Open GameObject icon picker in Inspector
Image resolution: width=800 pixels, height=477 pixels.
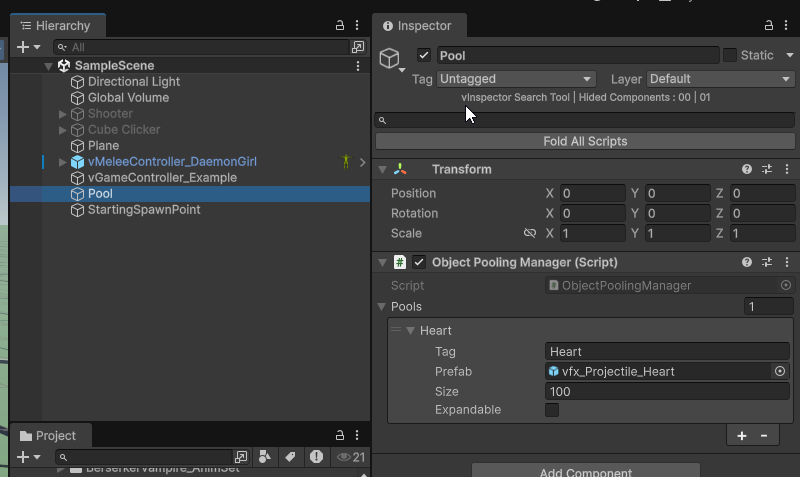[x=392, y=60]
